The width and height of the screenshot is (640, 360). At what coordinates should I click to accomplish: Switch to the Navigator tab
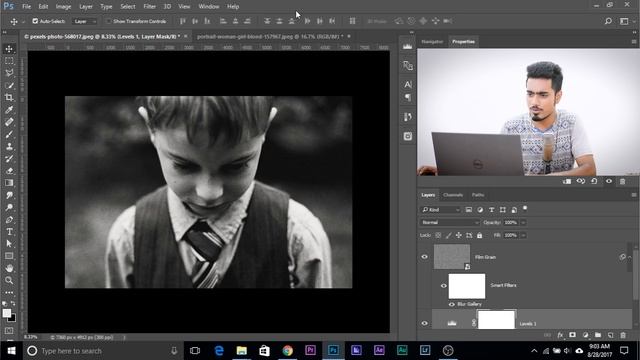[x=432, y=42]
